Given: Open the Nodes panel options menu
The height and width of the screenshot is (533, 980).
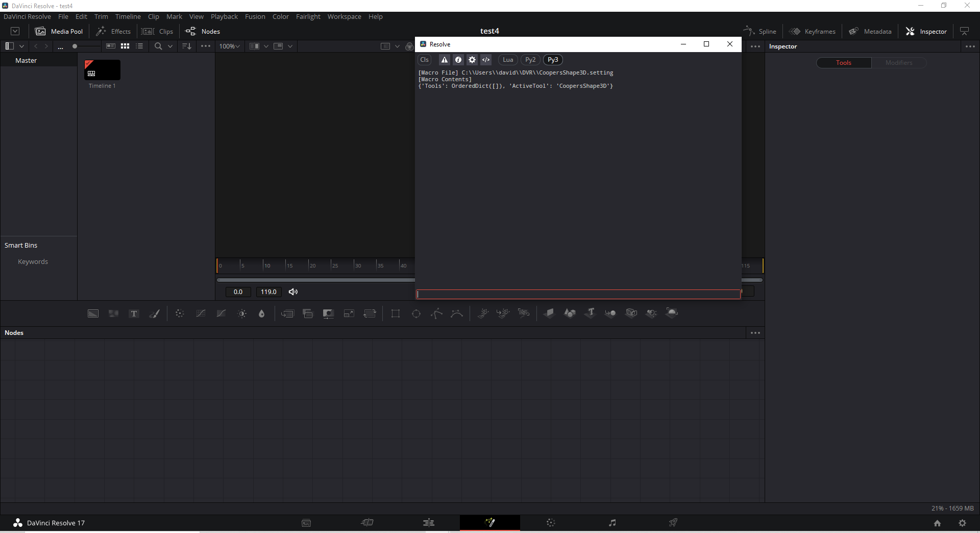Looking at the screenshot, I should (755, 333).
